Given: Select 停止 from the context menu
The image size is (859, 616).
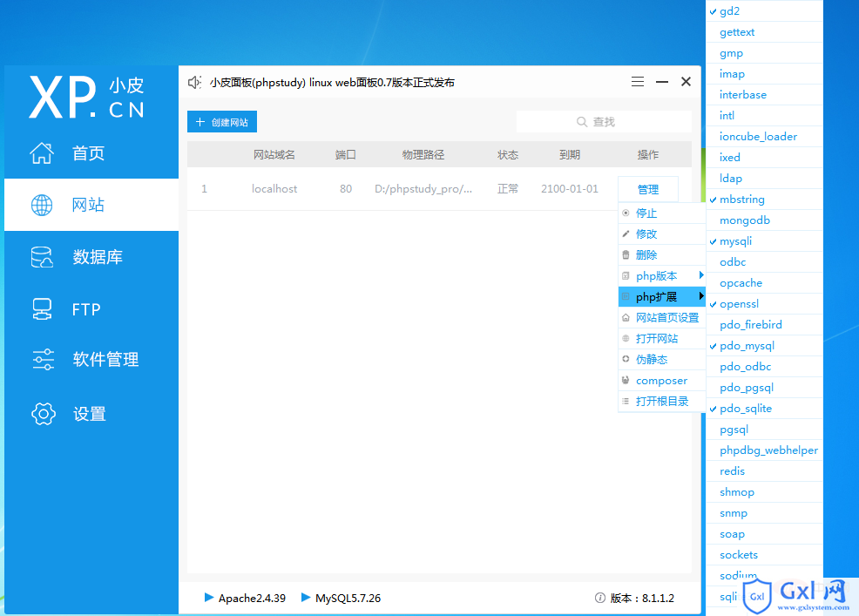Looking at the screenshot, I should 662,213.
